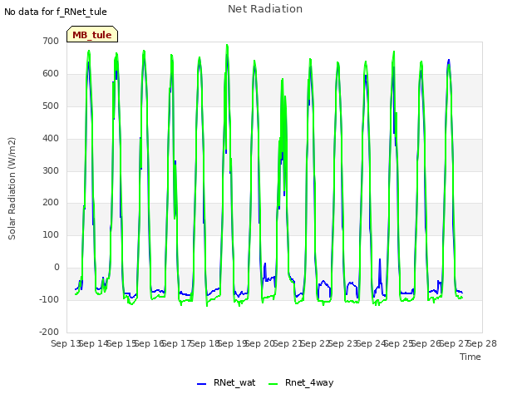Click the 200 y-axis tick label
This screenshot has height=399, width=532.
coord(51,203)
